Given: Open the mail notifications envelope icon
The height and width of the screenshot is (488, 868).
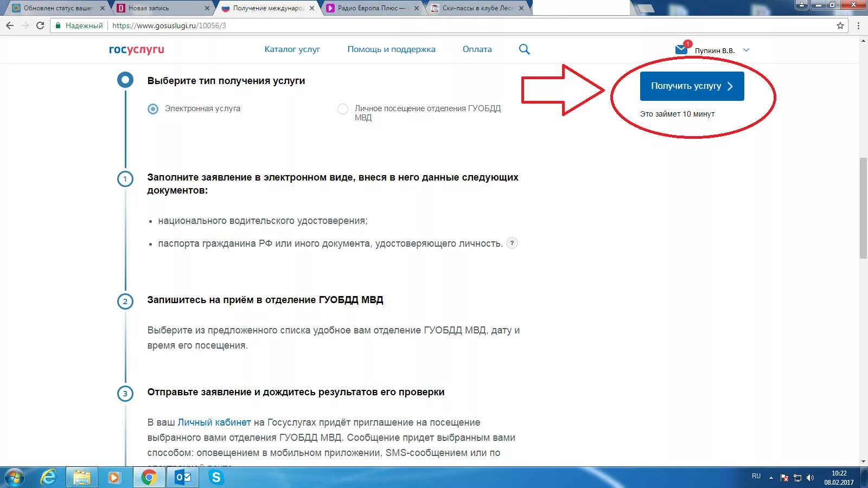Looking at the screenshot, I should click(x=681, y=49).
